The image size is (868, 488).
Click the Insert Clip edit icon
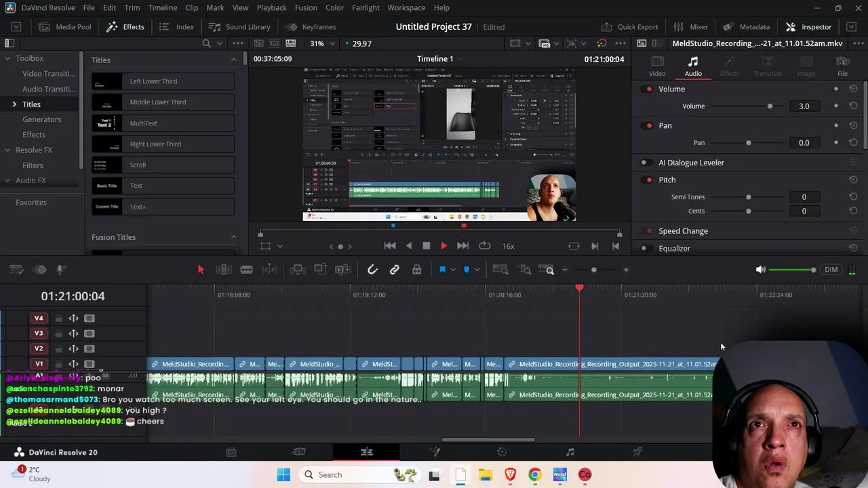click(x=298, y=270)
